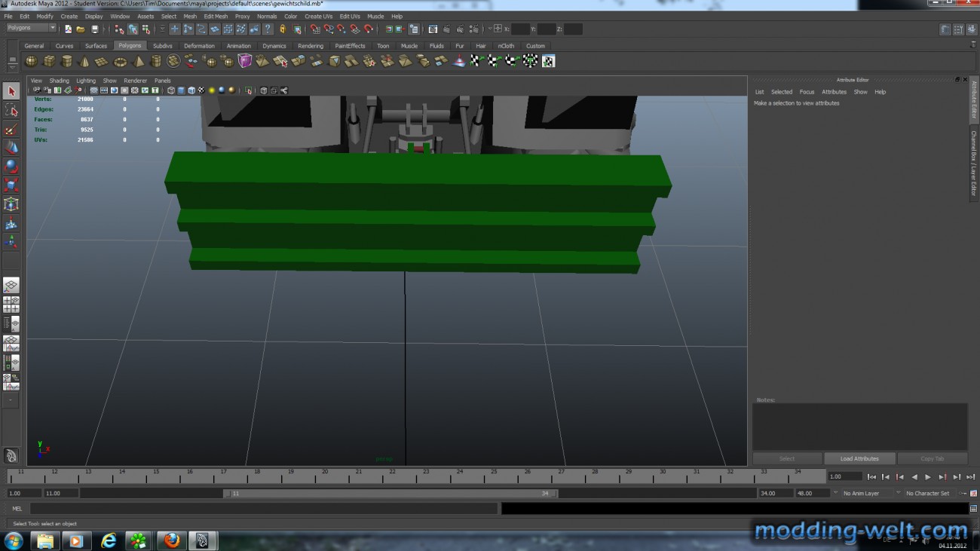
Task: Activate the Rotate tool sphere icon
Action: [x=11, y=167]
